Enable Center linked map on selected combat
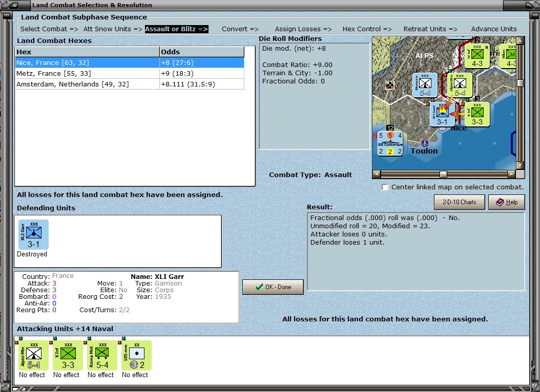Screen dimensions: 540x392 click(x=385, y=187)
